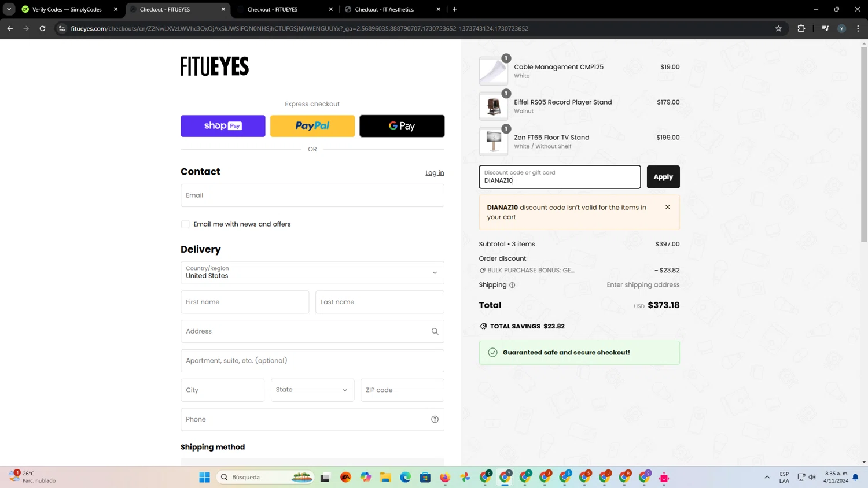Click the page vertical scrollbar
Image resolution: width=868 pixels, height=488 pixels.
pos(864,145)
